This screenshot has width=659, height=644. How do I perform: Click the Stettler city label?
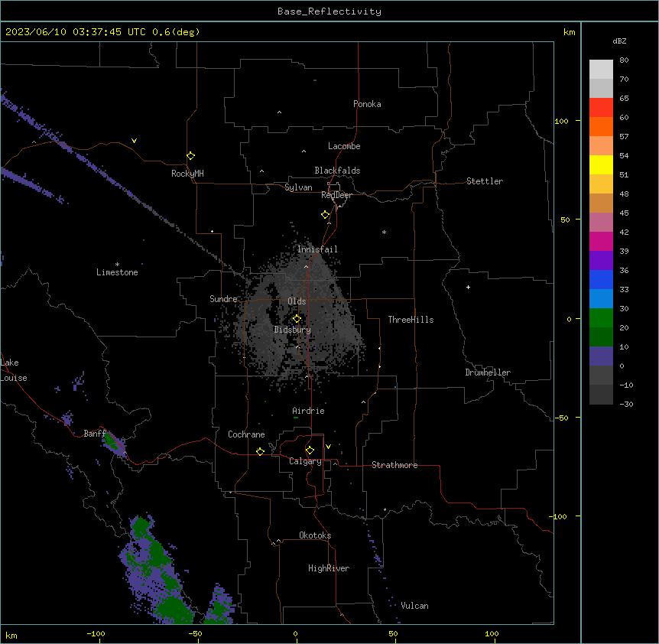point(485,181)
